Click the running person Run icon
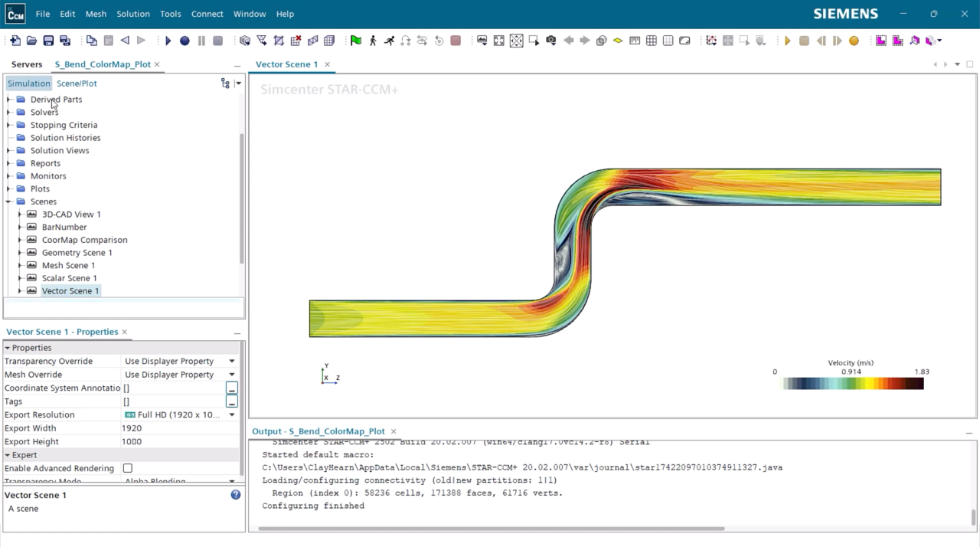 (x=389, y=41)
